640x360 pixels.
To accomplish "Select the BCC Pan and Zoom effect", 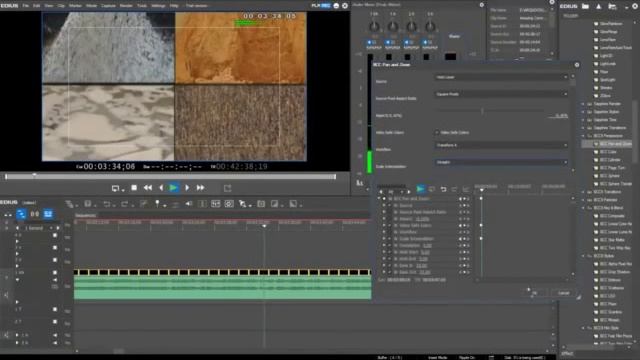I will click(x=616, y=144).
